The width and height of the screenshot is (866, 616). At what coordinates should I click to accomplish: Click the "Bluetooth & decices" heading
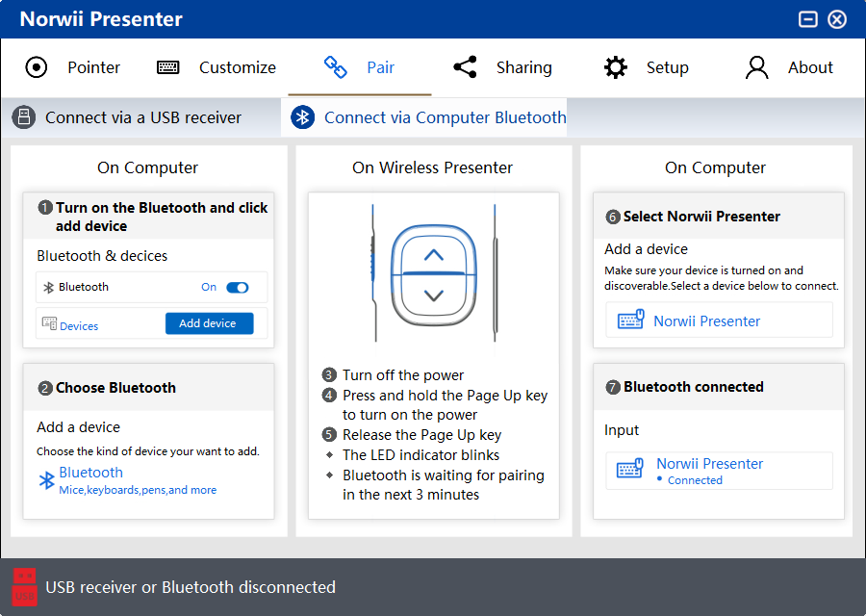[102, 256]
